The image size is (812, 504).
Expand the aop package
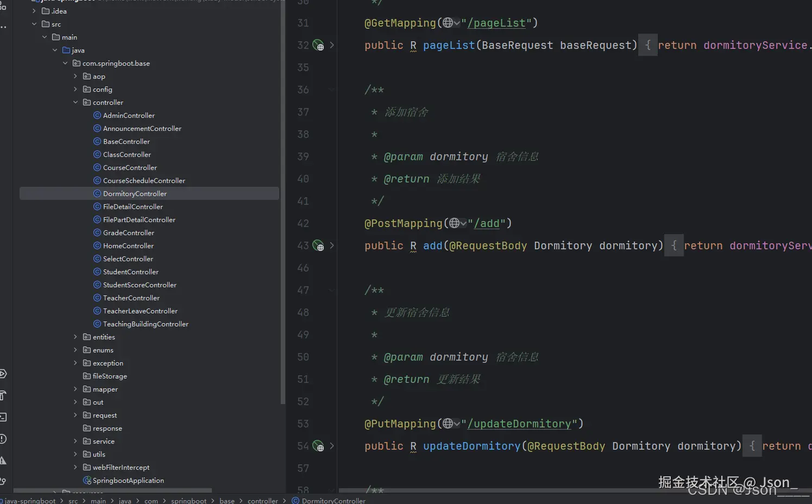[75, 76]
